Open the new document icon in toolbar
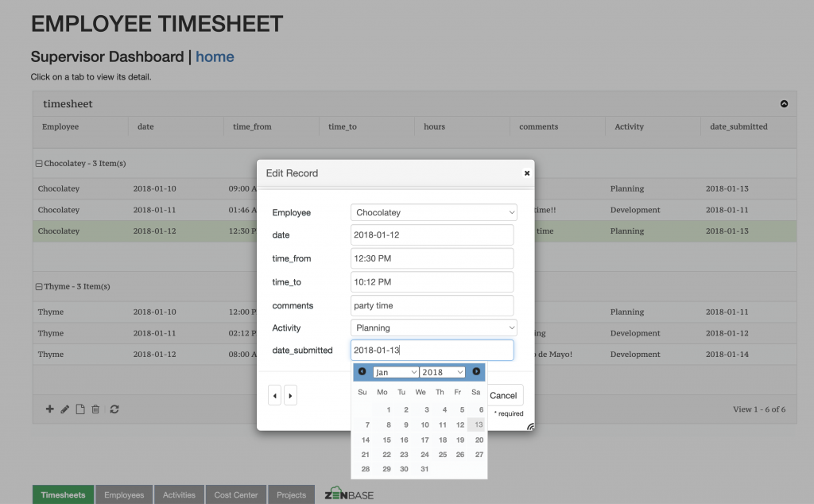 (80, 409)
